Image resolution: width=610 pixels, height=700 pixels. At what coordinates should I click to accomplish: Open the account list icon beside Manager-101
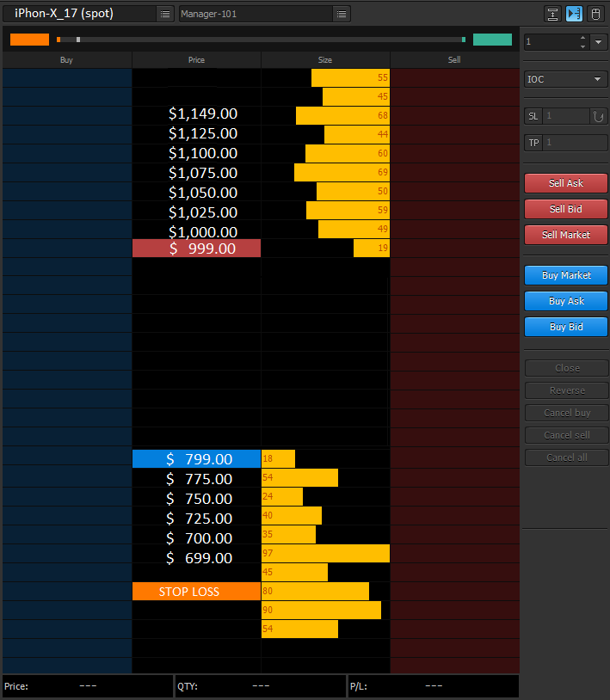[x=342, y=14]
